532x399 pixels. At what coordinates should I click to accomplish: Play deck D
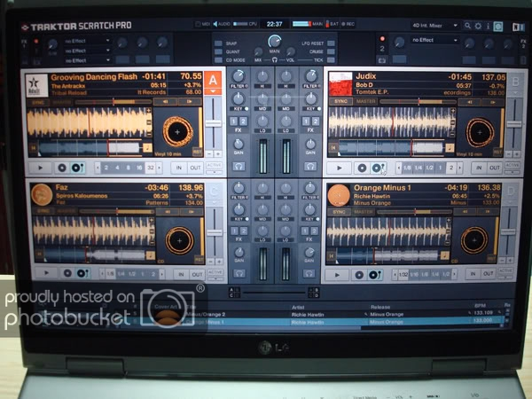(x=337, y=275)
